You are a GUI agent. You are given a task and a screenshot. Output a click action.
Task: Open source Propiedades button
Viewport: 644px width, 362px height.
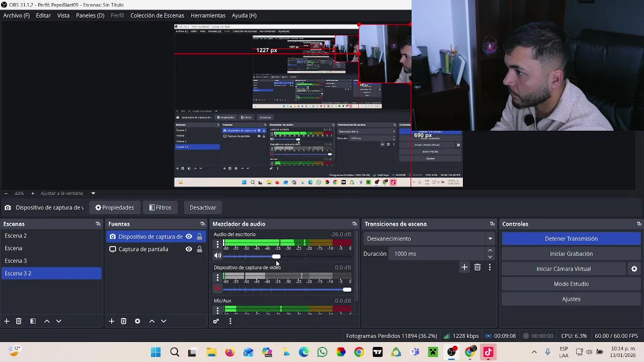[114, 208]
